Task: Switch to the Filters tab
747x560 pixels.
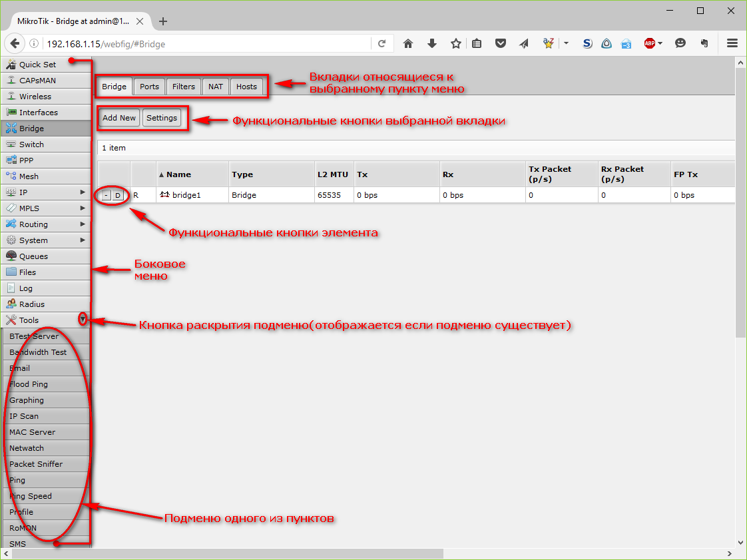Action: pos(183,87)
